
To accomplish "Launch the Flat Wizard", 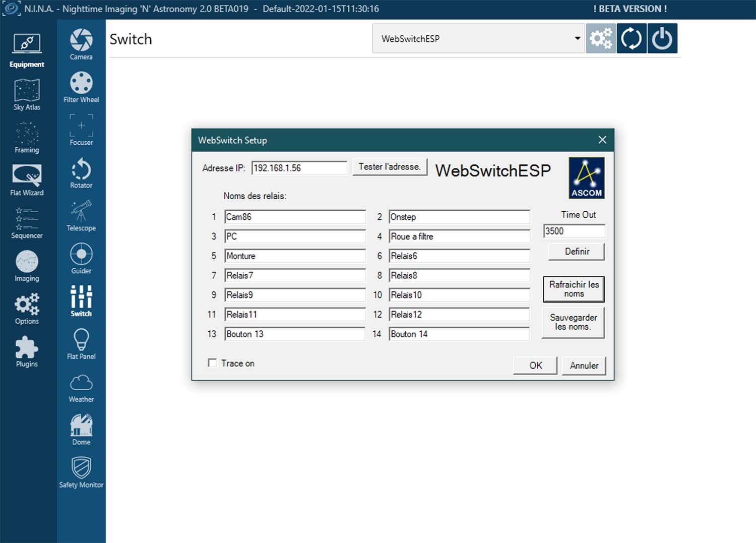I will [27, 180].
